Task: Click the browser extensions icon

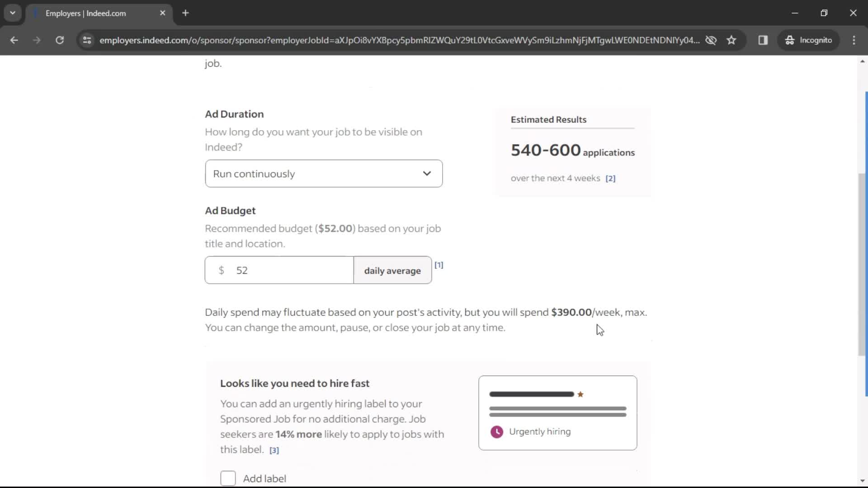Action: click(x=764, y=41)
